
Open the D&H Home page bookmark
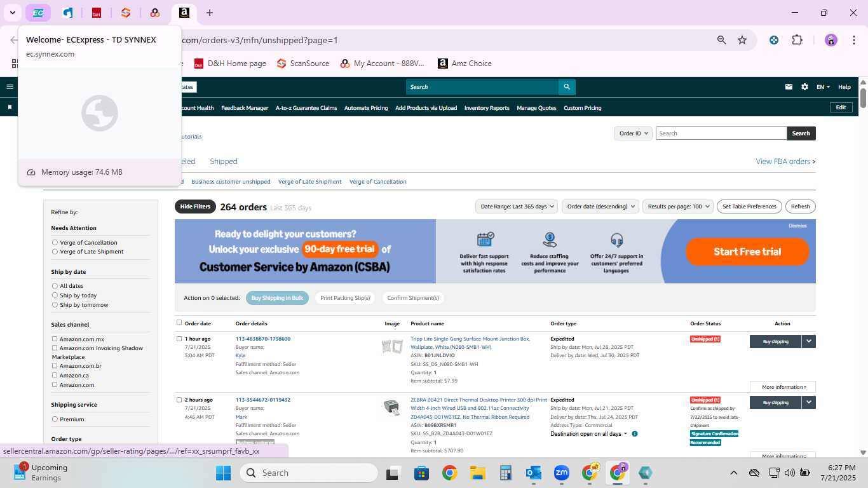(x=230, y=64)
